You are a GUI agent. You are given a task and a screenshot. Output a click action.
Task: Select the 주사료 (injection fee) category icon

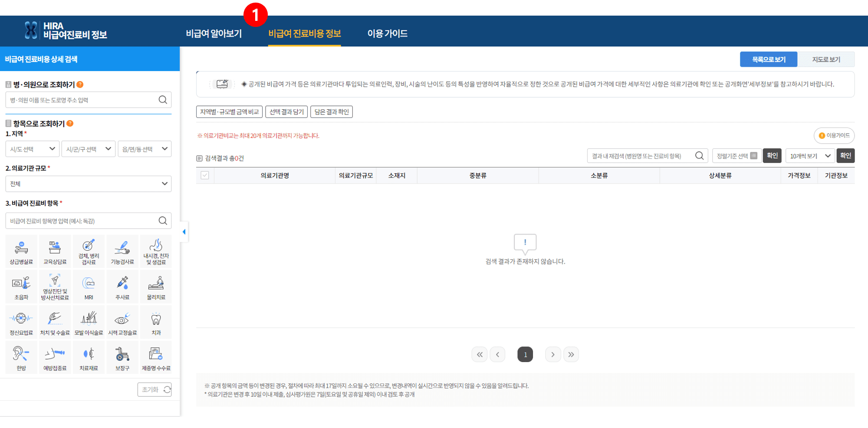click(122, 286)
